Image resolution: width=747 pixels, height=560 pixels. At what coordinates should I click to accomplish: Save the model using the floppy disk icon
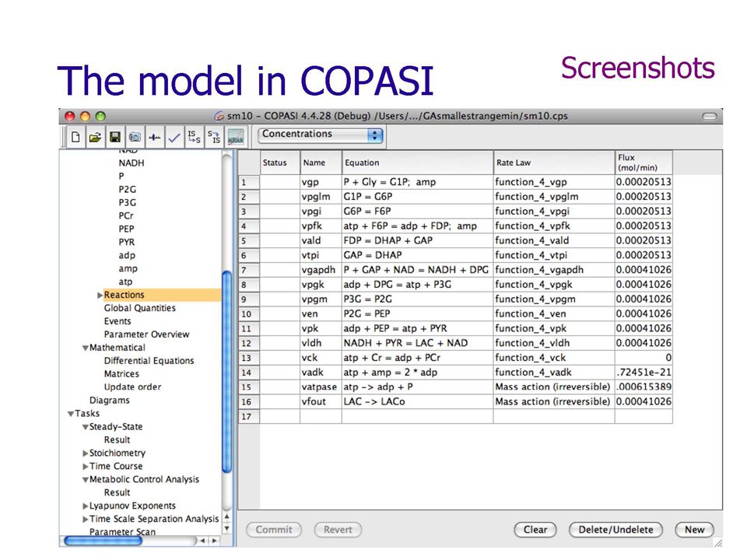pos(115,137)
